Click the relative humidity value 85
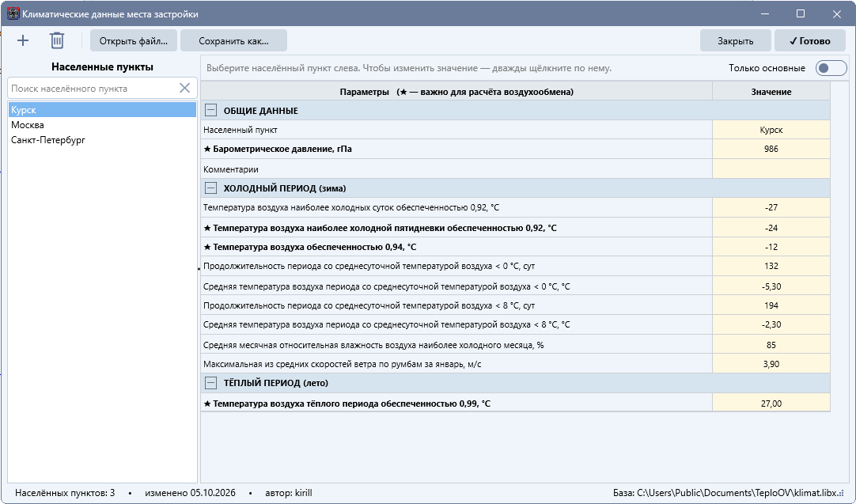The width and height of the screenshot is (856, 504). point(771,344)
